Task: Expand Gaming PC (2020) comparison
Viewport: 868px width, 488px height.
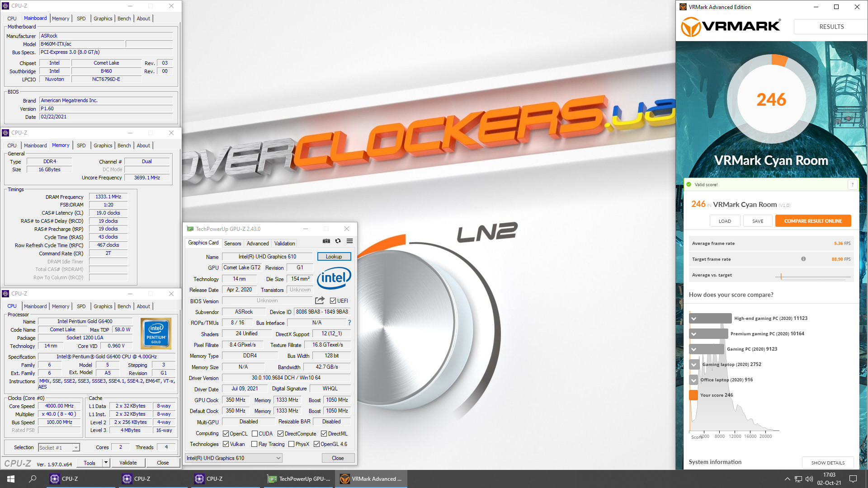Action: tap(694, 349)
